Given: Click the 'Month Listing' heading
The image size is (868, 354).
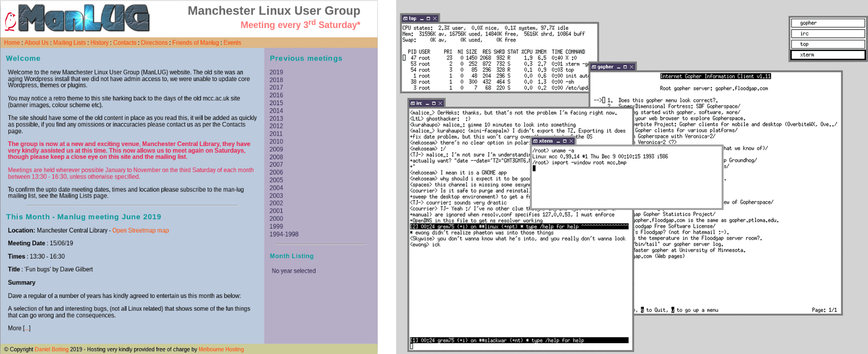Looking at the screenshot, I should (x=291, y=256).
